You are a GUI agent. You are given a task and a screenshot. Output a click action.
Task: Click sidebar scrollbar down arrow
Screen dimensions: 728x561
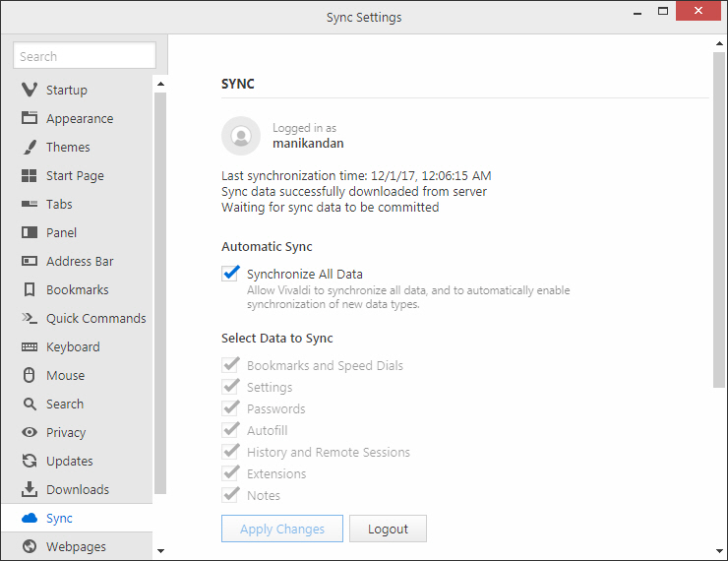click(x=160, y=551)
